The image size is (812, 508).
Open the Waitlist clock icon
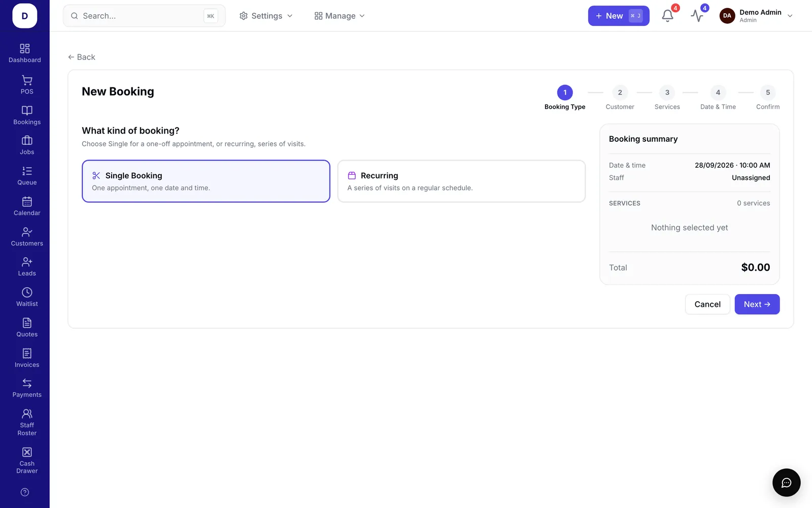click(27, 292)
